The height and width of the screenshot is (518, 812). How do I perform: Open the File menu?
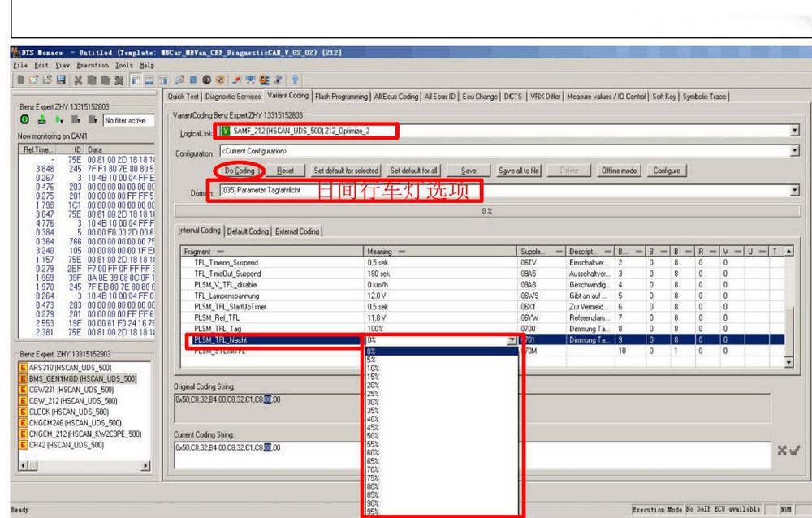click(20, 65)
